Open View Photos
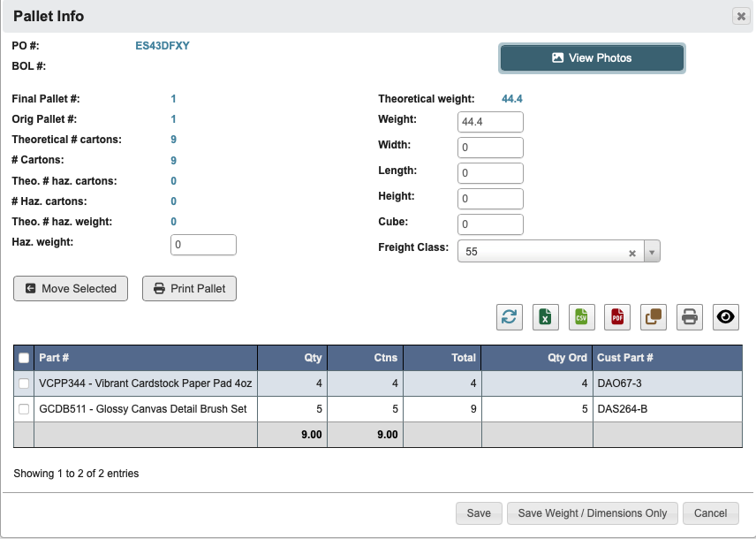The height and width of the screenshot is (539, 756). (592, 58)
